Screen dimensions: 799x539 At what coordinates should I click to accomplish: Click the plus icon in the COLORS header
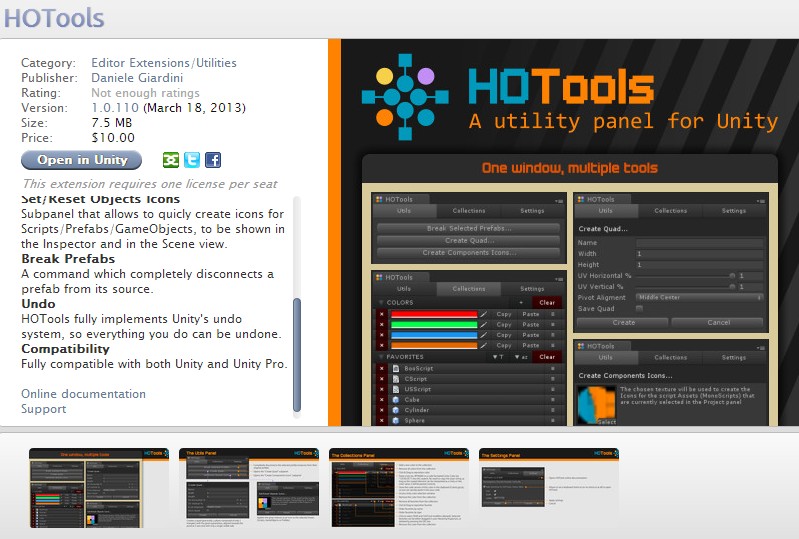(521, 303)
